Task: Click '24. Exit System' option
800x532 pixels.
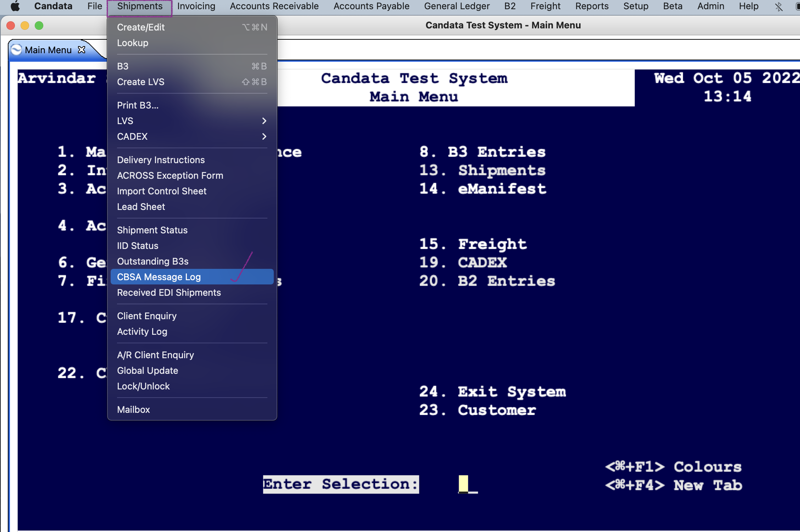Action: click(493, 392)
